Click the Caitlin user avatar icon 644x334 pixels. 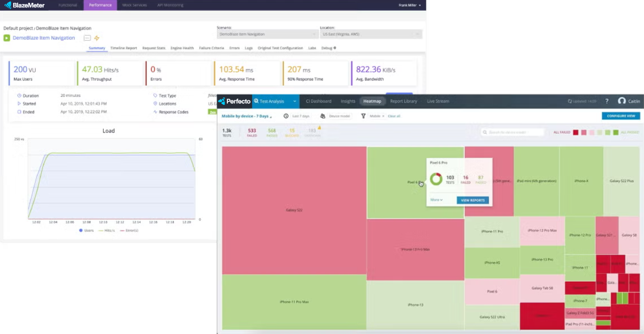tap(622, 101)
